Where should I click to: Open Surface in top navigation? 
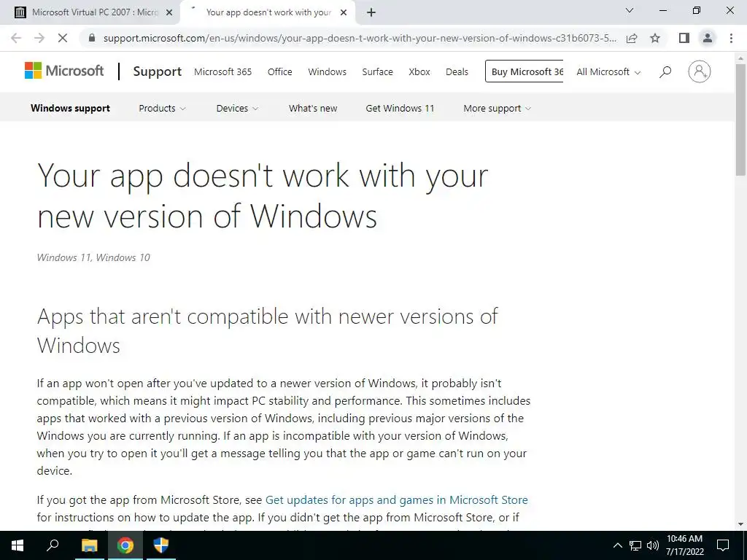coord(377,72)
